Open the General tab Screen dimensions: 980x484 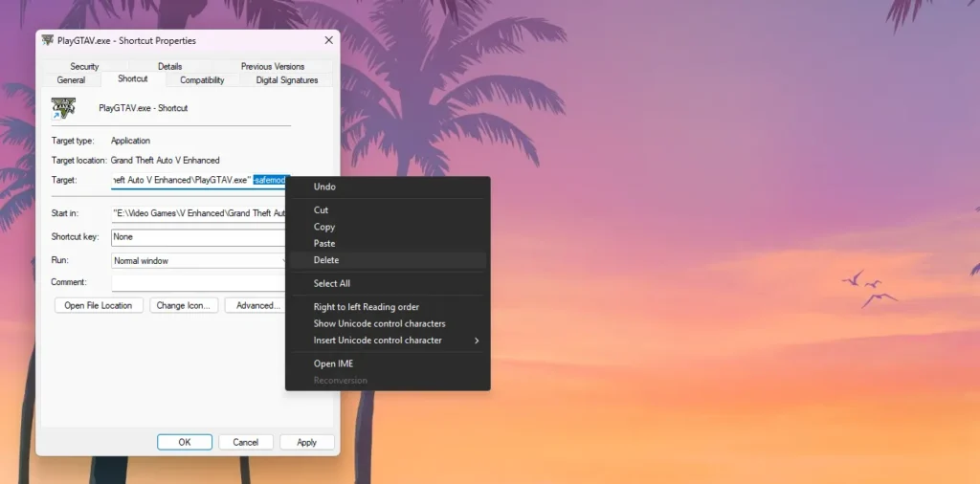pyautogui.click(x=71, y=80)
